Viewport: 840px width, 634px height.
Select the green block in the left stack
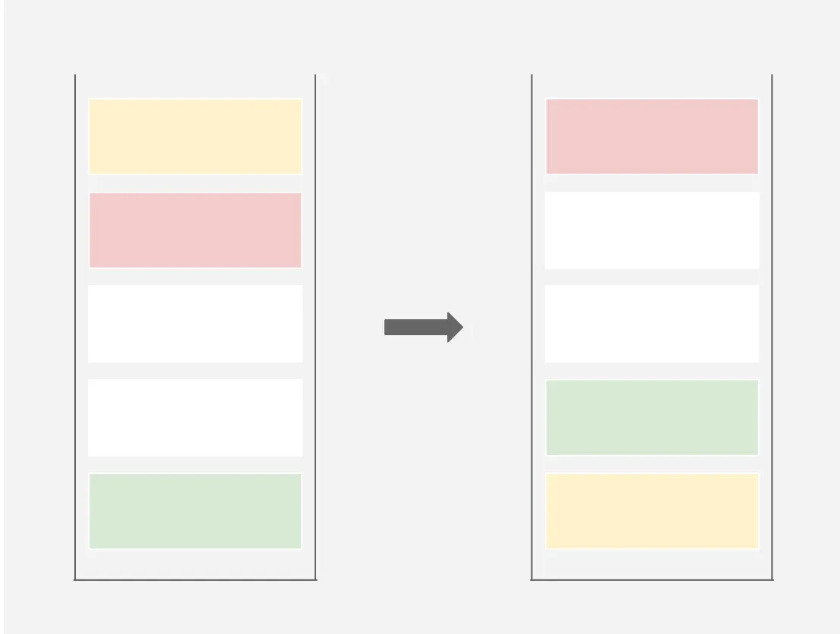coord(195,510)
